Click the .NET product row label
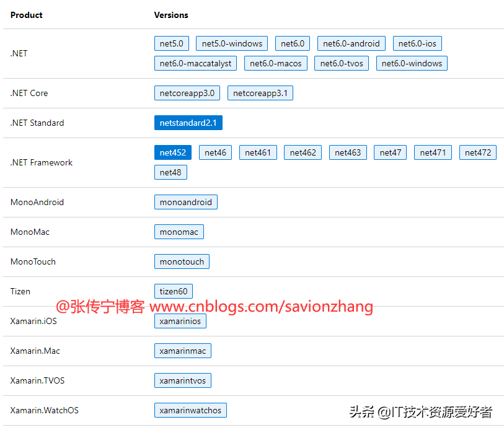The image size is (504, 430). tap(19, 53)
